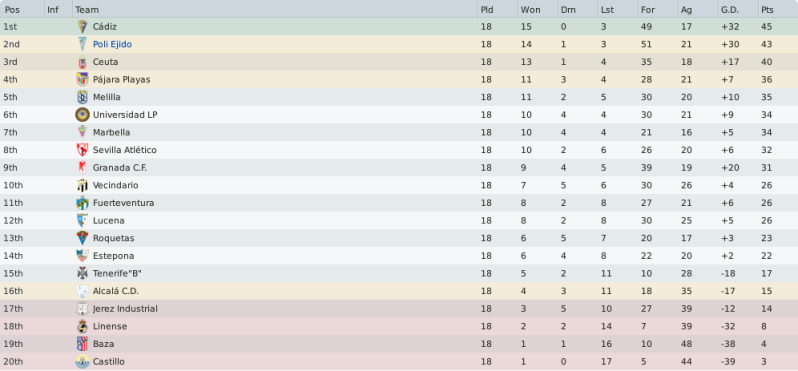This screenshot has width=798, height=371.
Task: Click the Melilla club badge
Action: point(82,97)
